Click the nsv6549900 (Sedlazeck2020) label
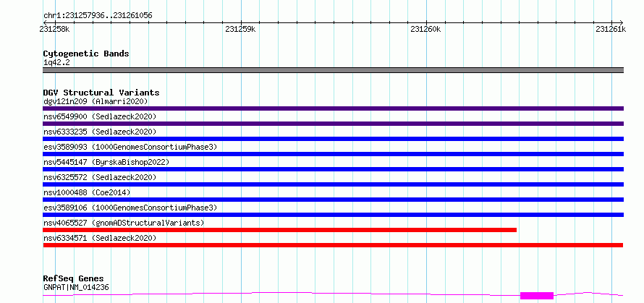Screen dimensions: 644x303 coord(100,116)
